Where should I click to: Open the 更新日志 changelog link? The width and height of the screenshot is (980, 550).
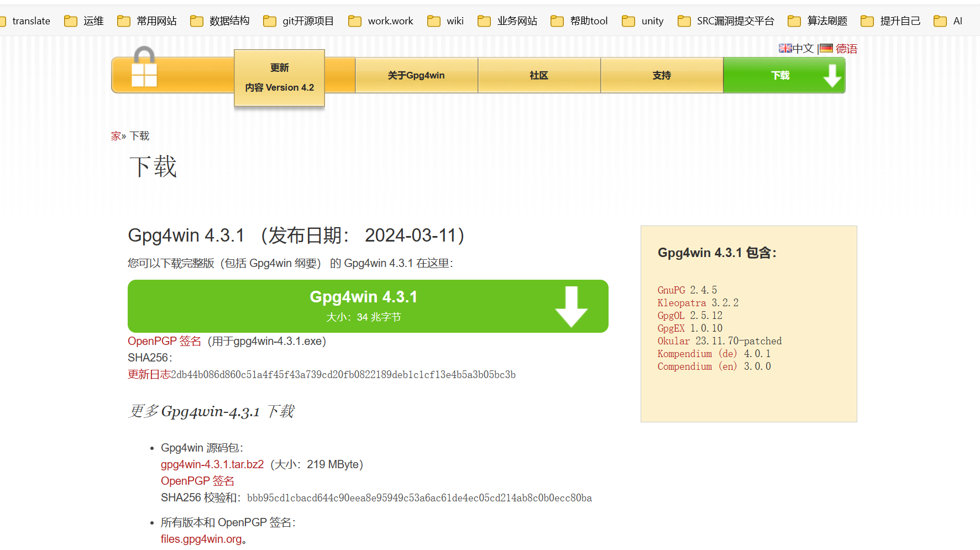(149, 374)
